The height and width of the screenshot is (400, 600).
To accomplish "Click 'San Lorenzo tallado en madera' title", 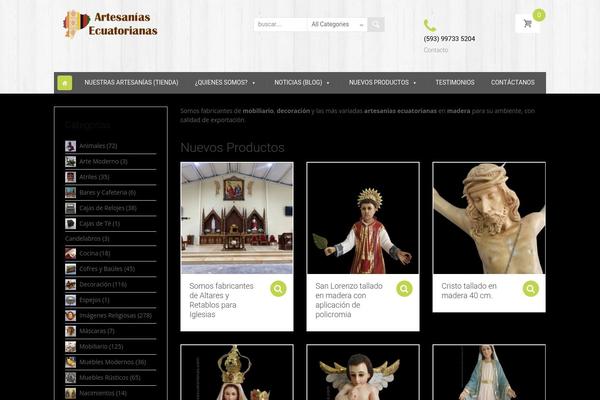I will [x=349, y=300].
